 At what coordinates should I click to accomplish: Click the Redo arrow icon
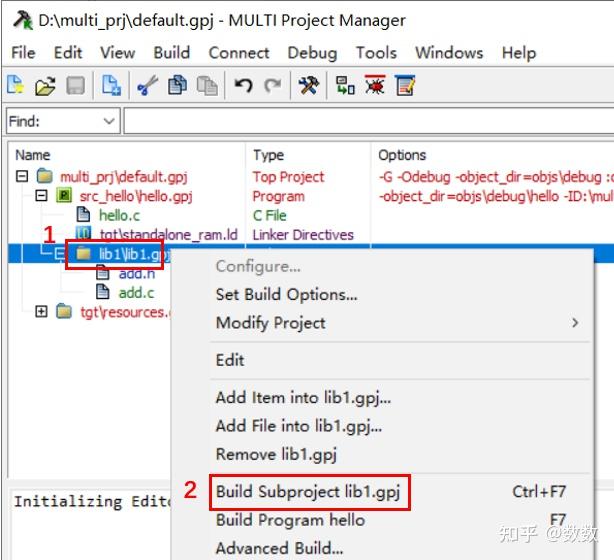pos(273,85)
